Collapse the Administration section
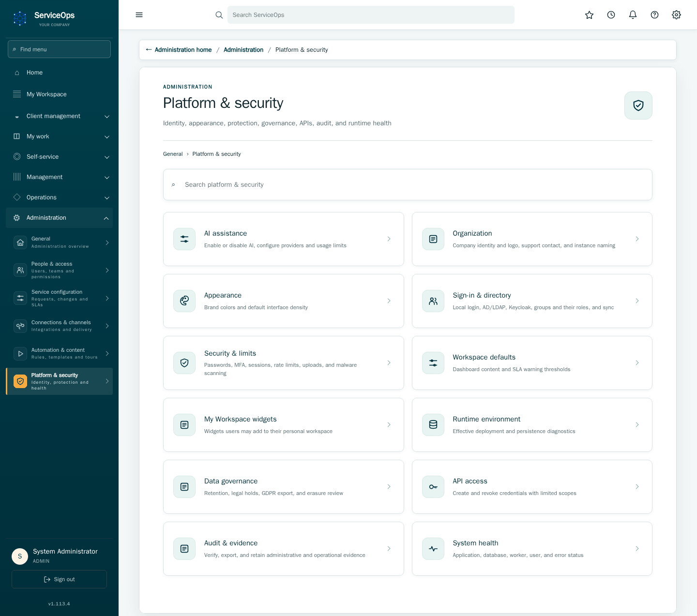This screenshot has width=697, height=616. click(x=59, y=218)
